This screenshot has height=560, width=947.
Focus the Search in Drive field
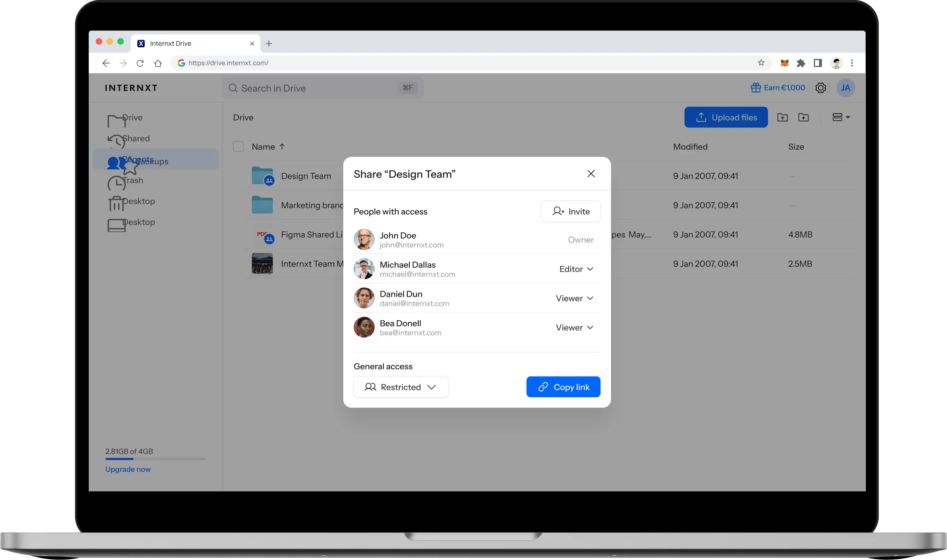coord(323,88)
